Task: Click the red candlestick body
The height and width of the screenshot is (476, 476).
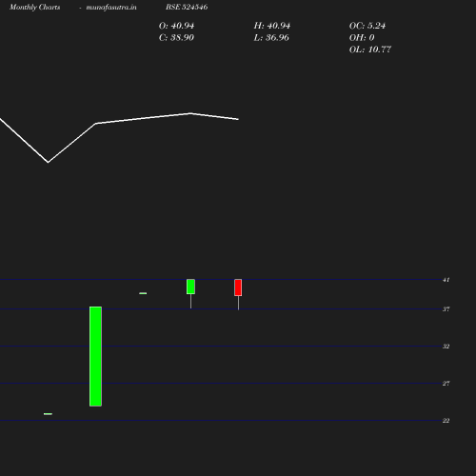Action: [x=238, y=288]
